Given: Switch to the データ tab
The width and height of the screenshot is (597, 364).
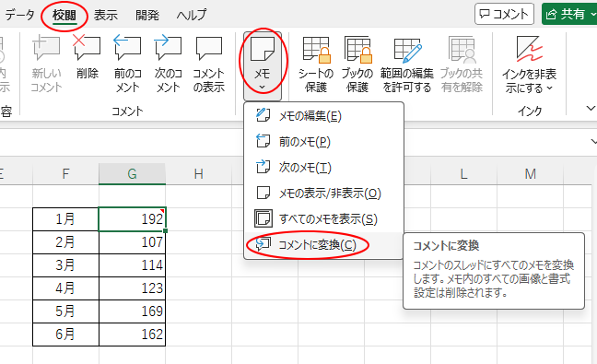Looking at the screenshot, I should click(x=19, y=16).
